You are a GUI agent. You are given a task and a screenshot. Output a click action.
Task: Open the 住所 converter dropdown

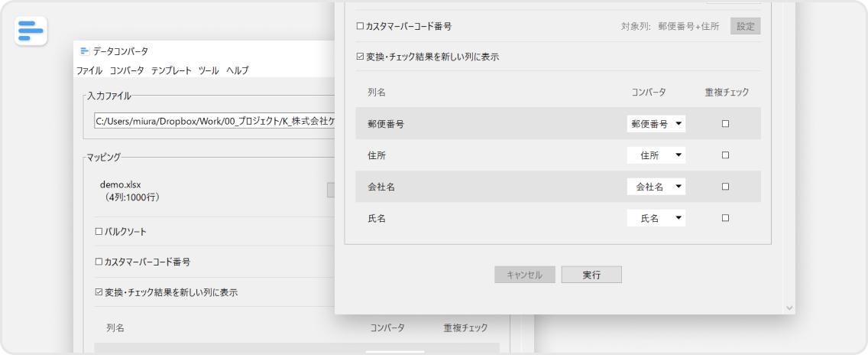click(656, 155)
